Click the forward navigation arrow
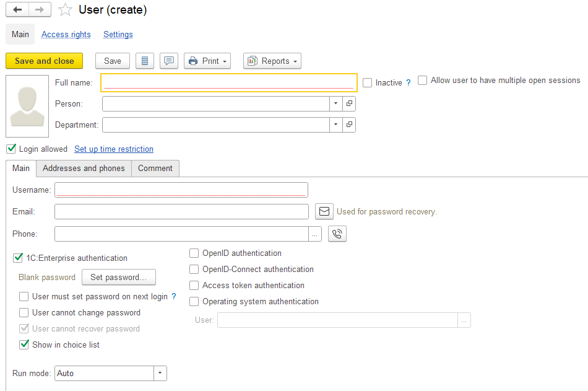Viewport: 588px width, 391px height. (40, 9)
